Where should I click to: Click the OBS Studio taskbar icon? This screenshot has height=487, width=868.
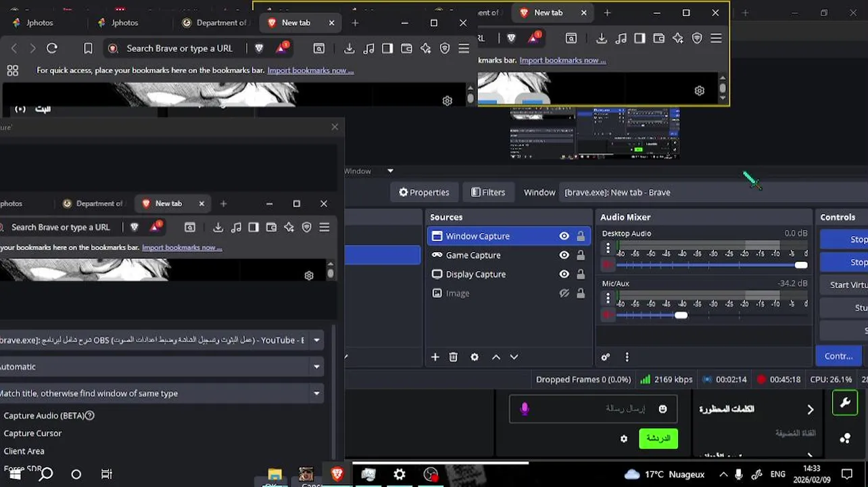pyautogui.click(x=431, y=474)
